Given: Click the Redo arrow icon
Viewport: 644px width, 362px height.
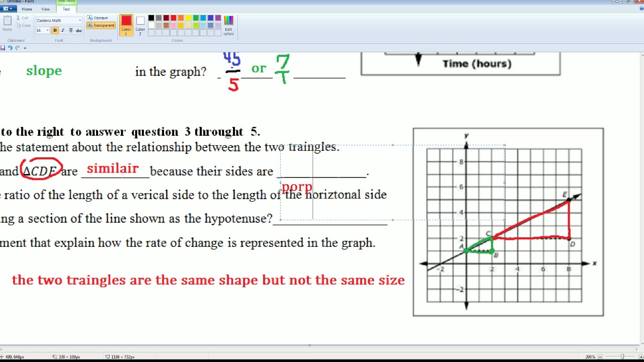Looking at the screenshot, I should tap(18, 48).
